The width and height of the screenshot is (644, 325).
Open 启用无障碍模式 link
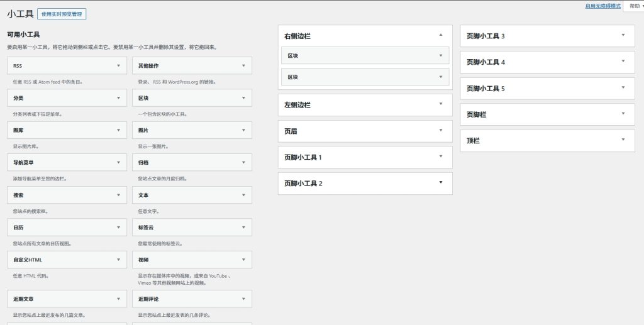602,6
